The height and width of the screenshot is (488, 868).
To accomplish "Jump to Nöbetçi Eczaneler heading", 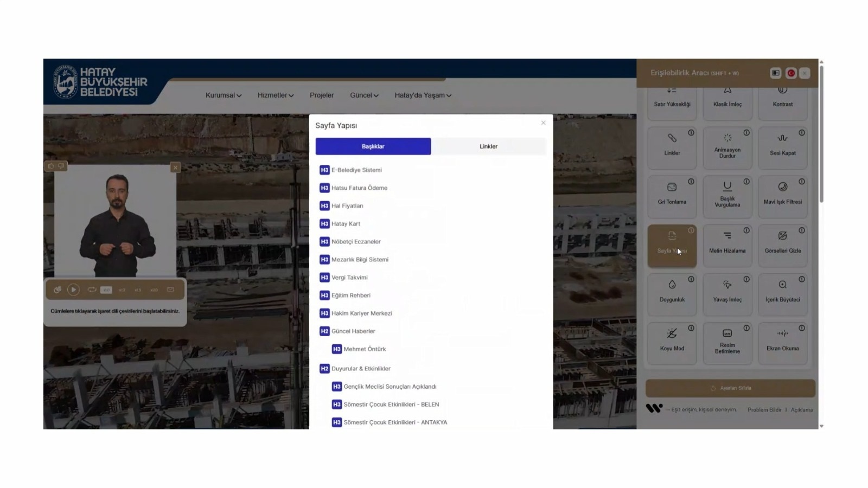I will point(356,242).
